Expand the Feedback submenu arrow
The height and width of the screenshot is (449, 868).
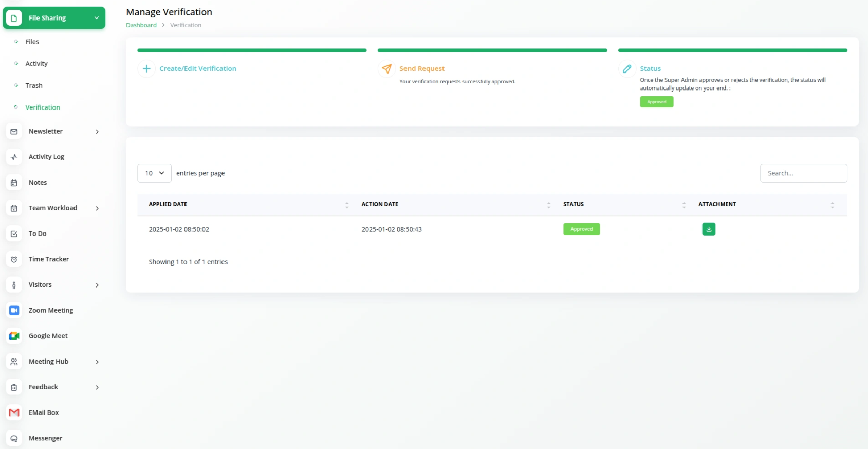pyautogui.click(x=97, y=387)
